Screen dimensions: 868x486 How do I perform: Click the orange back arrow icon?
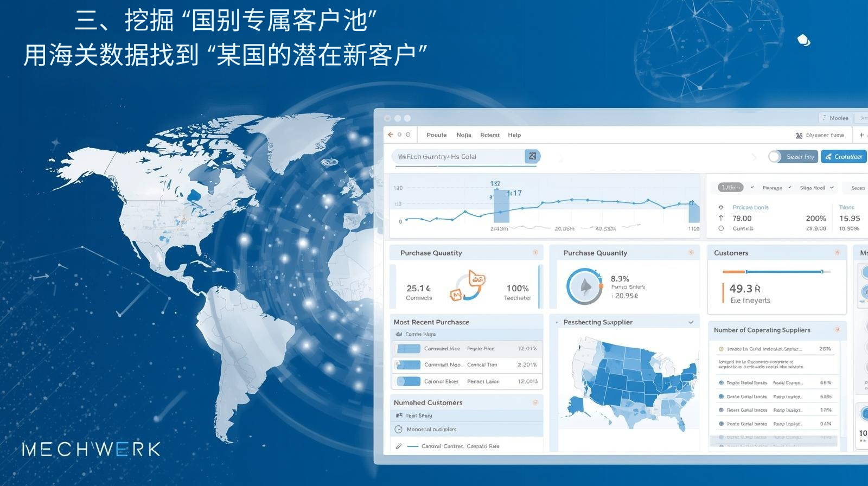pyautogui.click(x=390, y=135)
